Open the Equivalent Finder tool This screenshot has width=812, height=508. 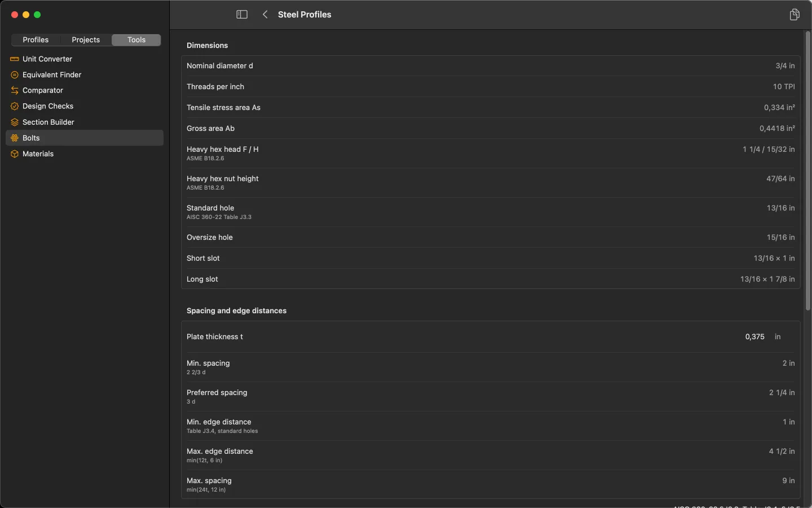[85, 75]
